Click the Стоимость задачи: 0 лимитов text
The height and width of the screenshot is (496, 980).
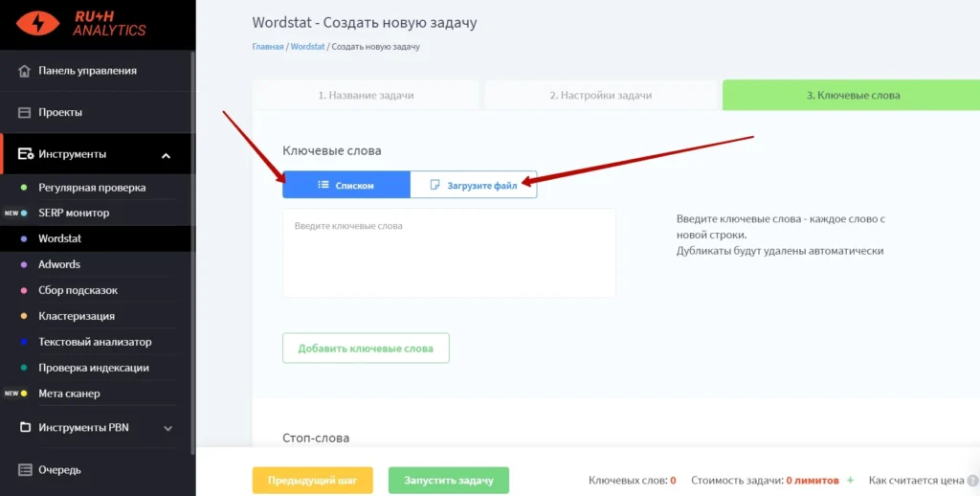click(765, 481)
